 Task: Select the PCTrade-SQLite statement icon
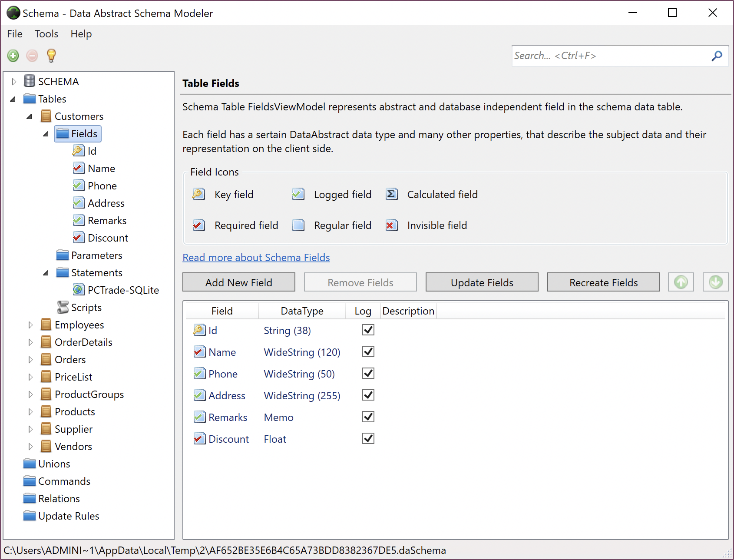tap(79, 290)
